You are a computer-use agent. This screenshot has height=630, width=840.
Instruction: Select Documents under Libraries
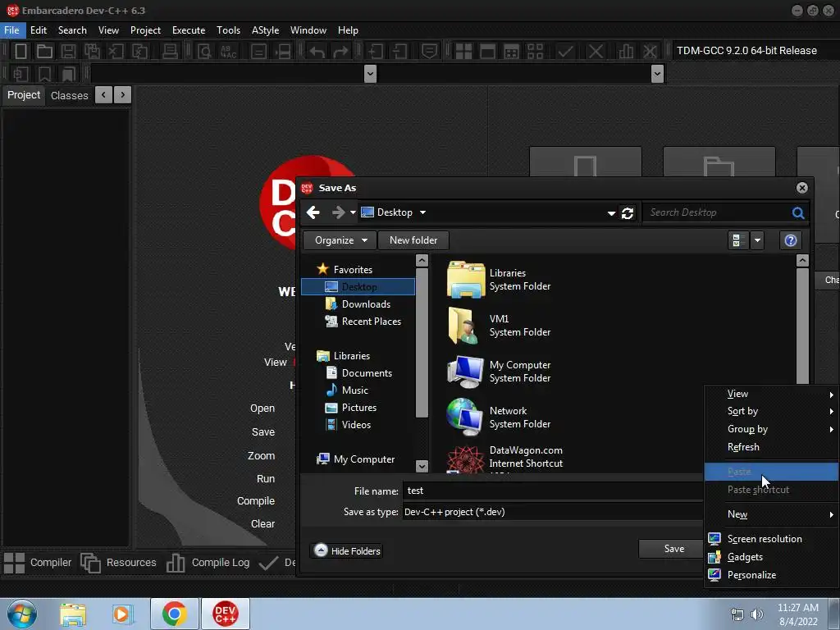367,373
